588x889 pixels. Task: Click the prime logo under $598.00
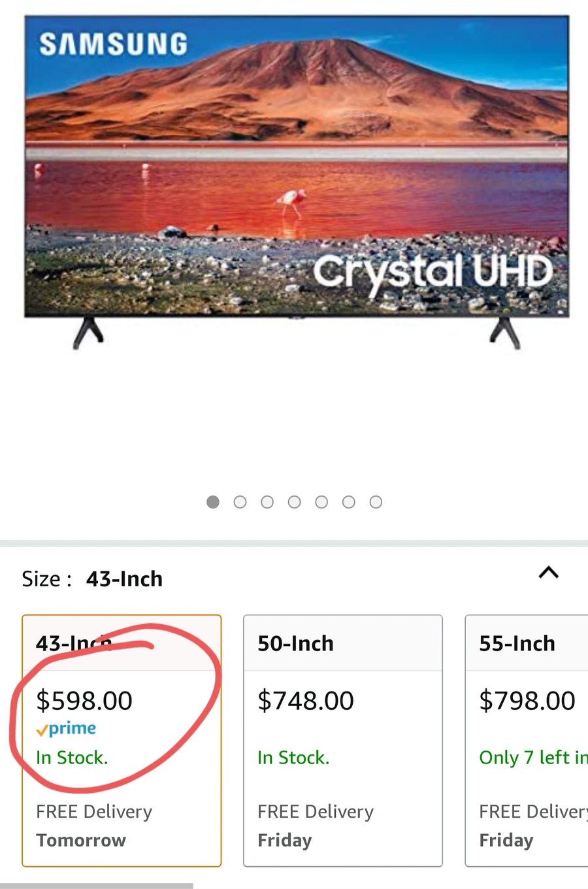[x=66, y=729]
